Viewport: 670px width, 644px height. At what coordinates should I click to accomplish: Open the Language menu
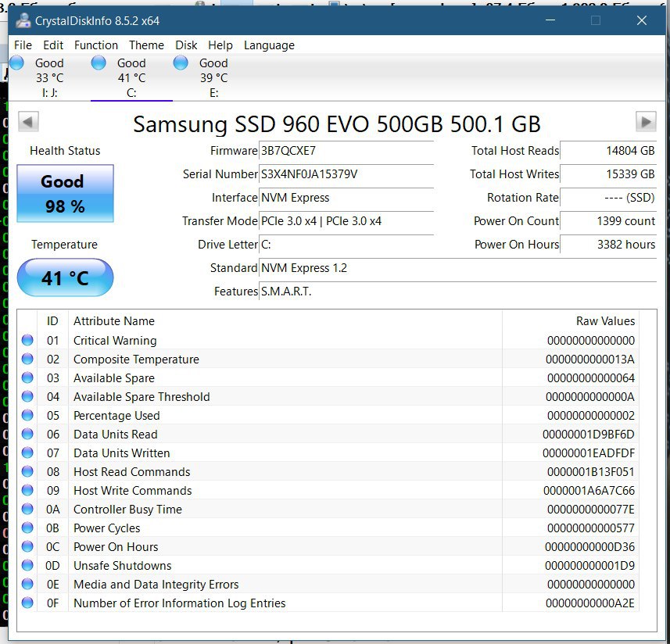269,45
